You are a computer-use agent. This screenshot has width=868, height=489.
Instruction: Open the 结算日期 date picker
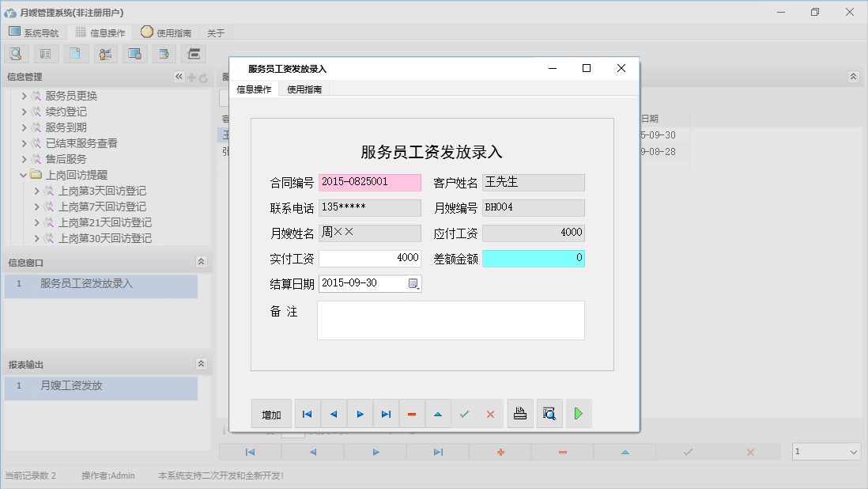414,283
